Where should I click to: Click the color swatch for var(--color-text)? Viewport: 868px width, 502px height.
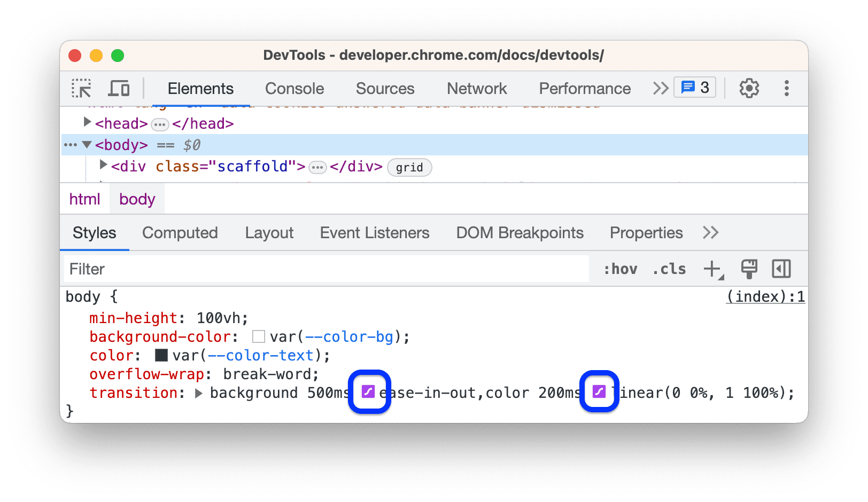160,355
